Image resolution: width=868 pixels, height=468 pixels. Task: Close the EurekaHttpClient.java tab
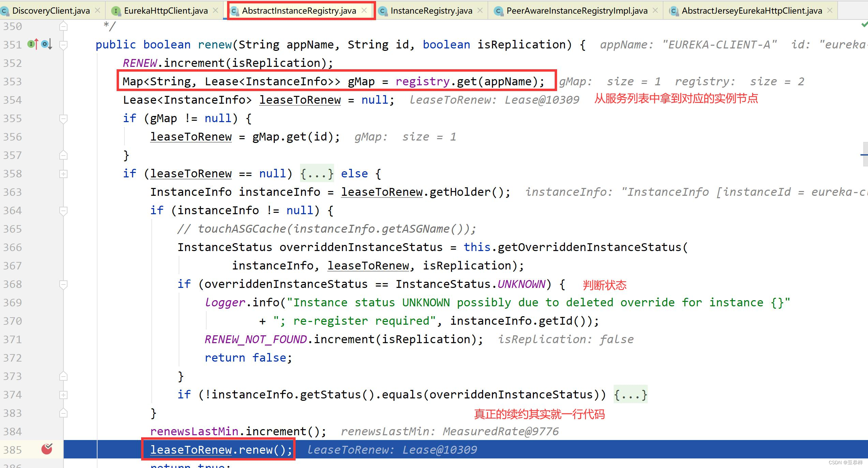tap(215, 11)
